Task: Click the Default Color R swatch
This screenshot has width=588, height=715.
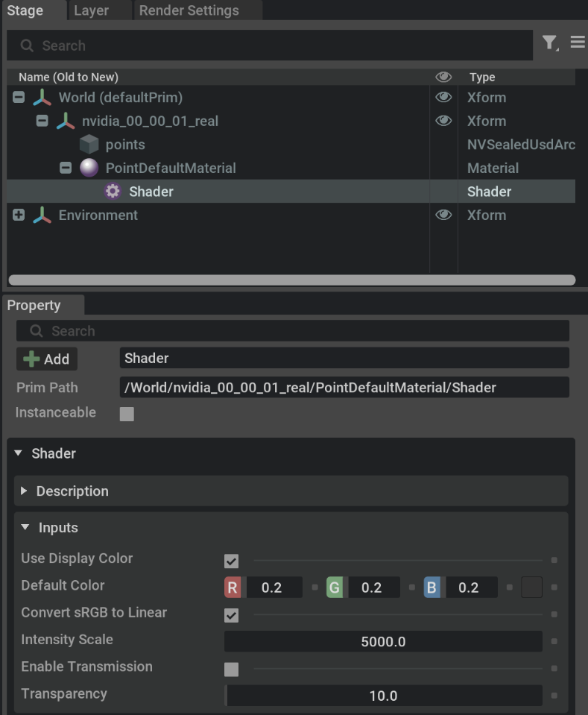Action: click(x=234, y=586)
